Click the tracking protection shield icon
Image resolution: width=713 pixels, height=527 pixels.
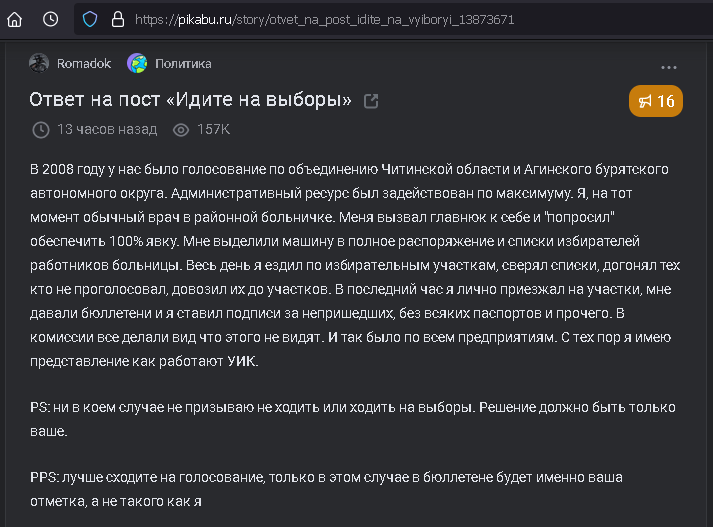coord(90,19)
